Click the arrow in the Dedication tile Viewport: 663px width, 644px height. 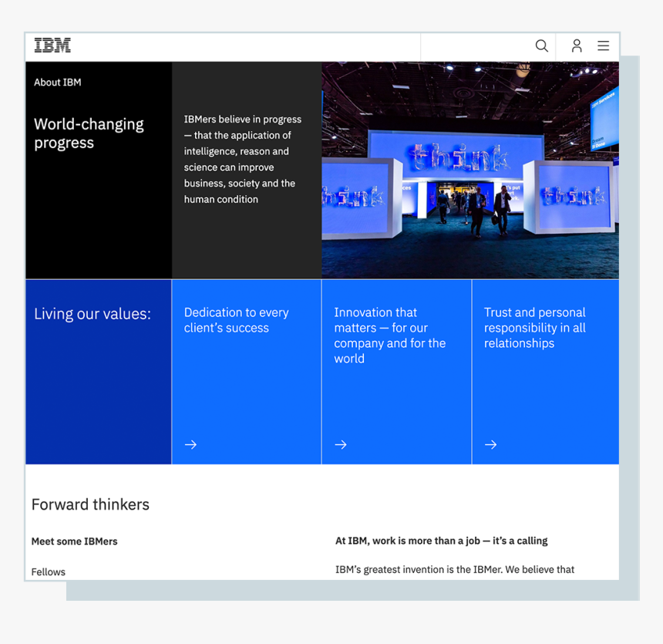[190, 445]
